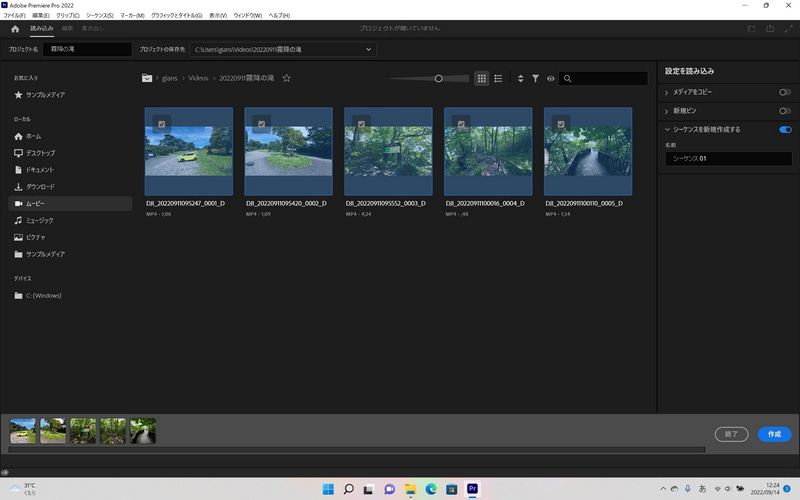Open the ファイル(F) menu
Screen dimensions: 800x500
[15, 16]
